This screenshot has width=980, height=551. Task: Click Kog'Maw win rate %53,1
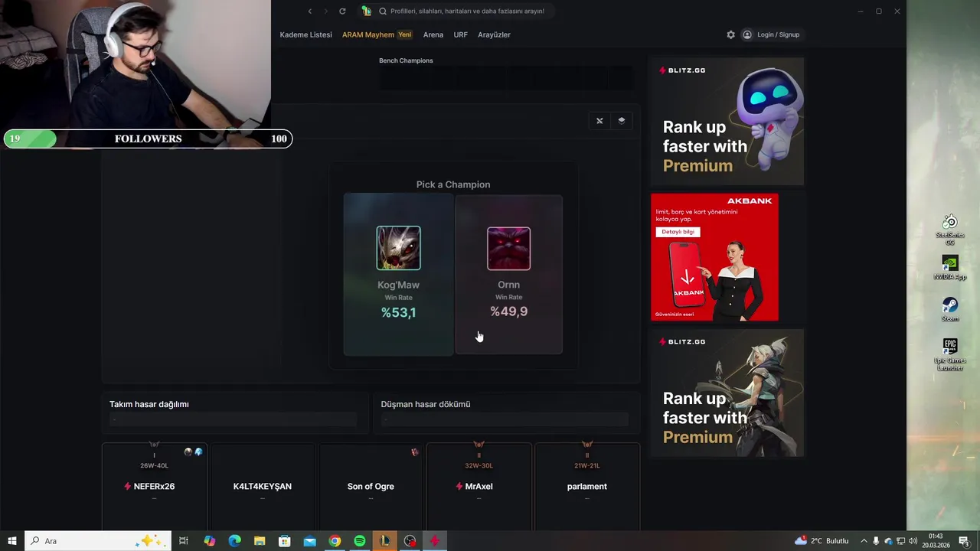click(x=398, y=312)
